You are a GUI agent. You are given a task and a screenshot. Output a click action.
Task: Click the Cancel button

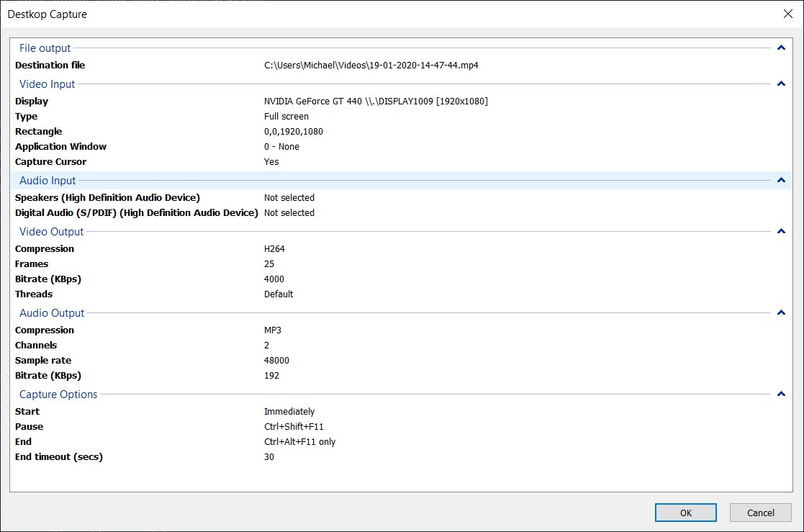pyautogui.click(x=760, y=513)
